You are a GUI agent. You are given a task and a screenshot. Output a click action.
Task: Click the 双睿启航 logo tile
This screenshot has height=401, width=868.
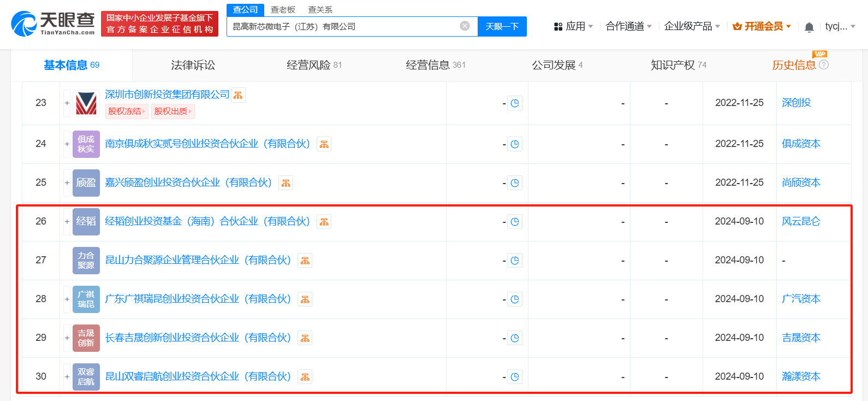(86, 377)
